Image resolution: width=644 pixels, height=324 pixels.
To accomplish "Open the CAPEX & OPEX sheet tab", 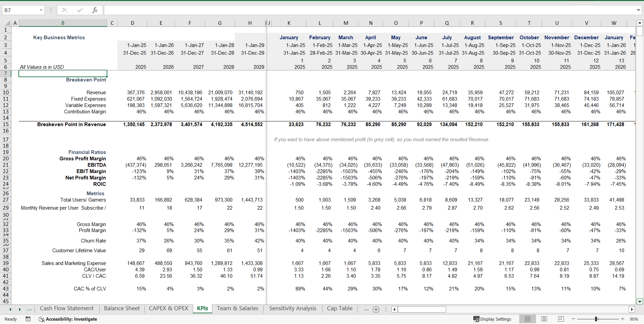I will pos(168,309).
